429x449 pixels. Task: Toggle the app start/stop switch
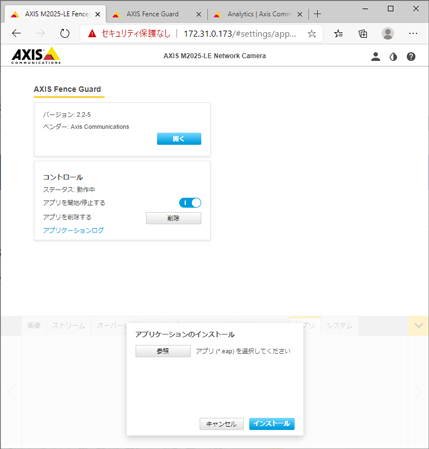(x=190, y=203)
